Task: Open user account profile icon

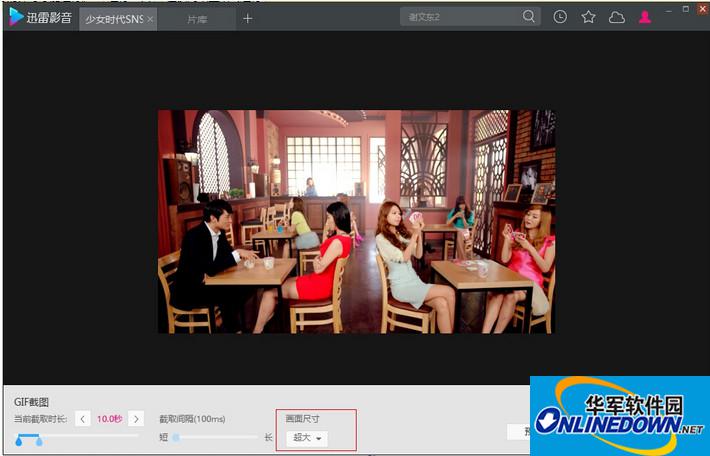Action: [x=645, y=17]
